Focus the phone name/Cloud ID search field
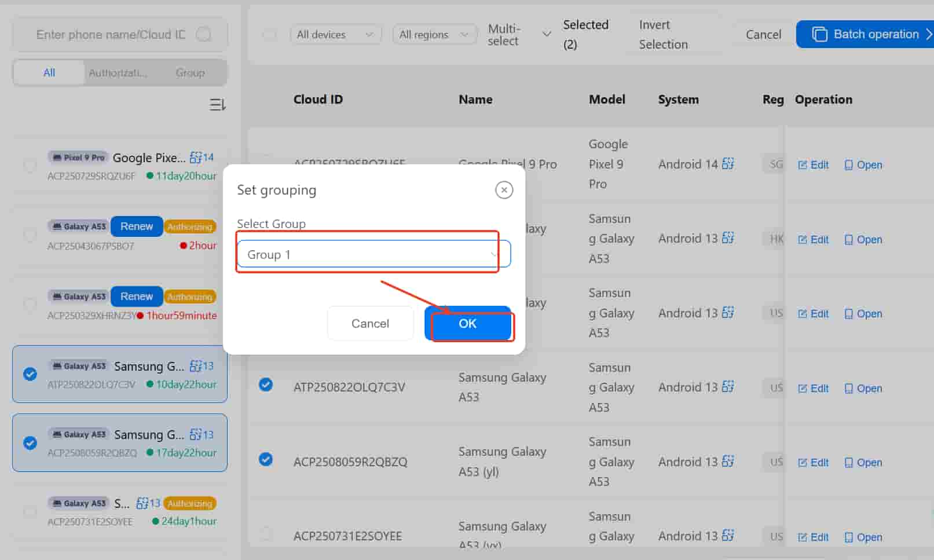Image resolution: width=934 pixels, height=560 pixels. point(110,35)
